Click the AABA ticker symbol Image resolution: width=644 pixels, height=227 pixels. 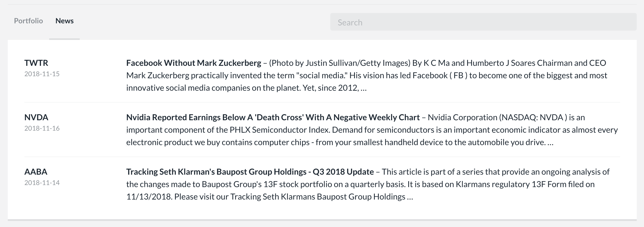(36, 172)
